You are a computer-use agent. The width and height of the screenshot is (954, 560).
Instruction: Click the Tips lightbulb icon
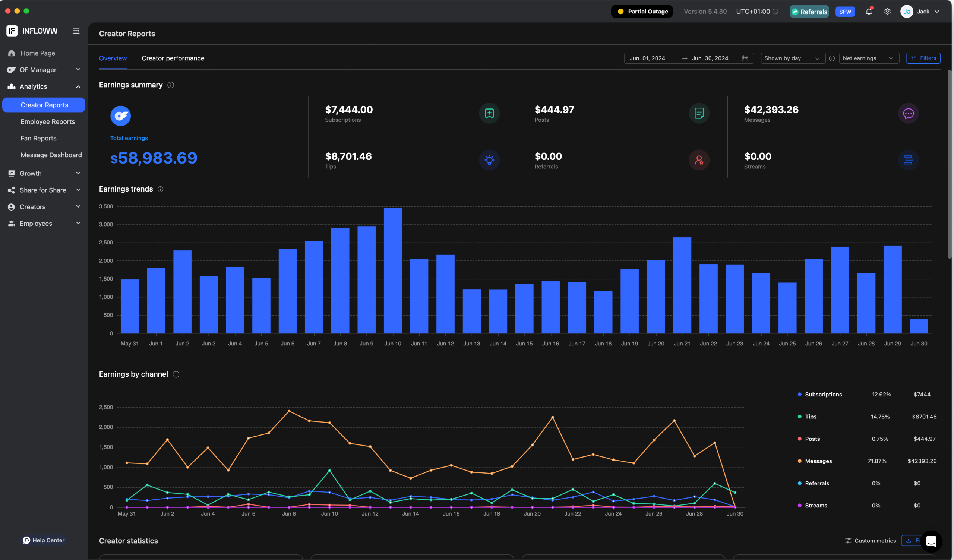pos(489,160)
